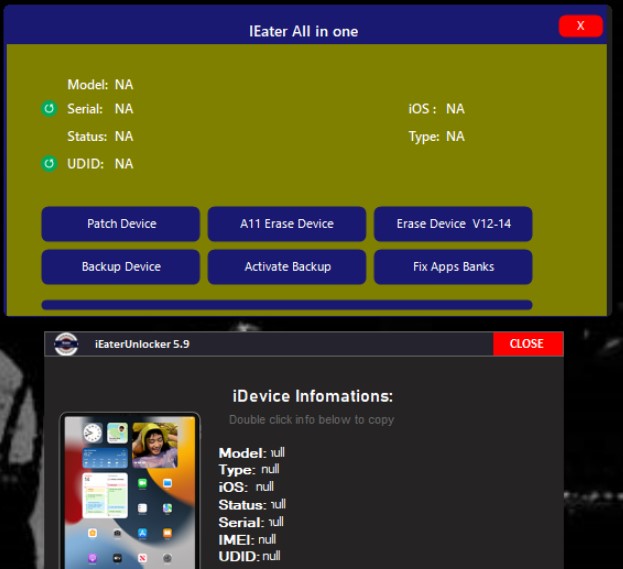Viewport: 623px width, 569px height.
Task: Click Activate Backup
Action: 287,267
